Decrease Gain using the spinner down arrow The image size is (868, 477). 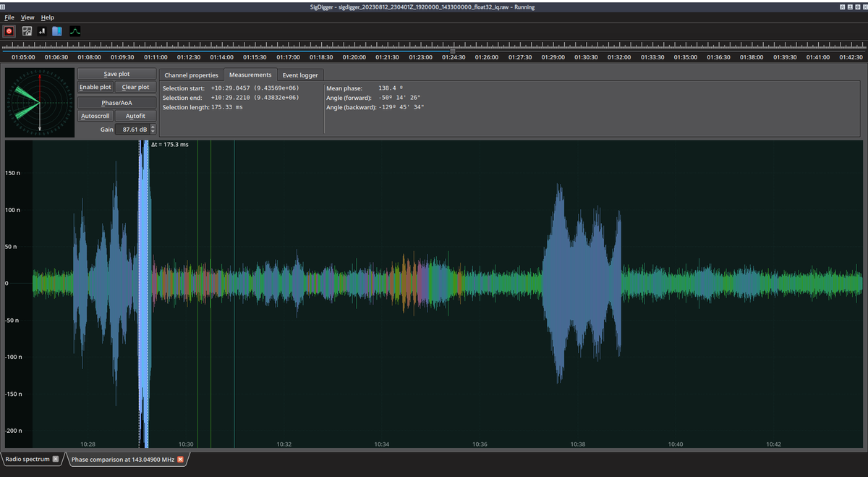[153, 132]
